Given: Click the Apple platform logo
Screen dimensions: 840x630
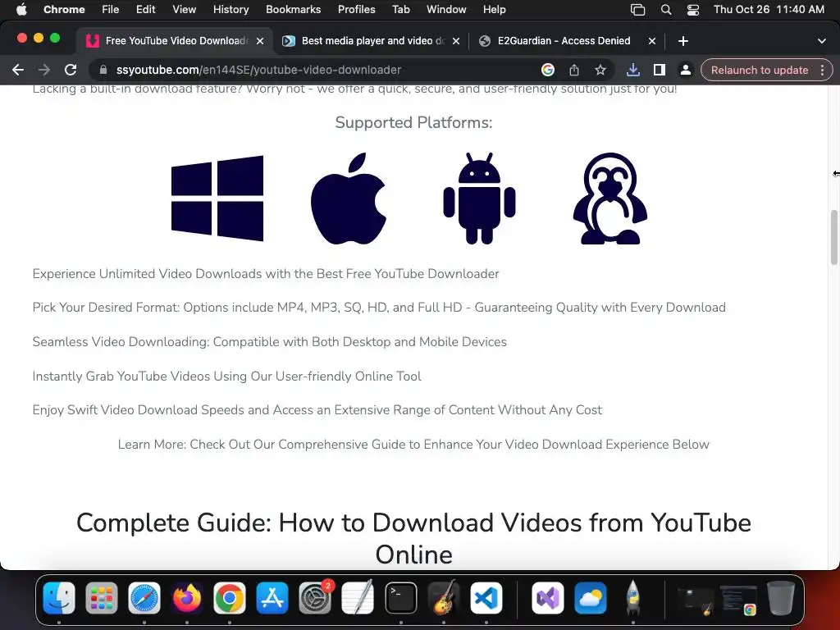Looking at the screenshot, I should pyautogui.click(x=348, y=199).
